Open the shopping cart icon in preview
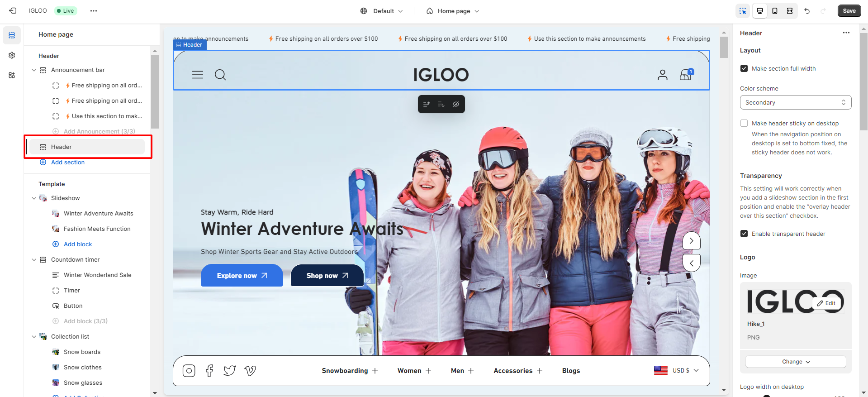 [686, 75]
